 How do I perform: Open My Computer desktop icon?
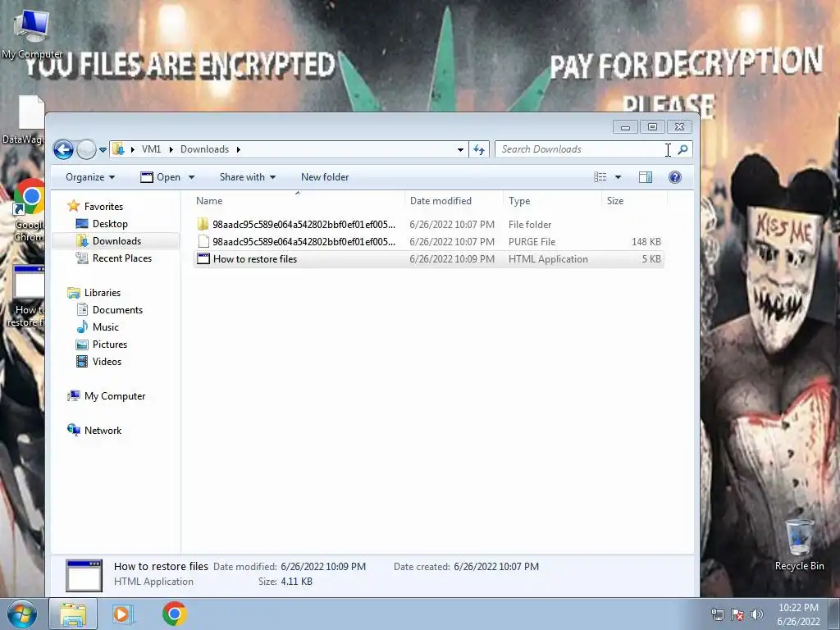(31, 34)
